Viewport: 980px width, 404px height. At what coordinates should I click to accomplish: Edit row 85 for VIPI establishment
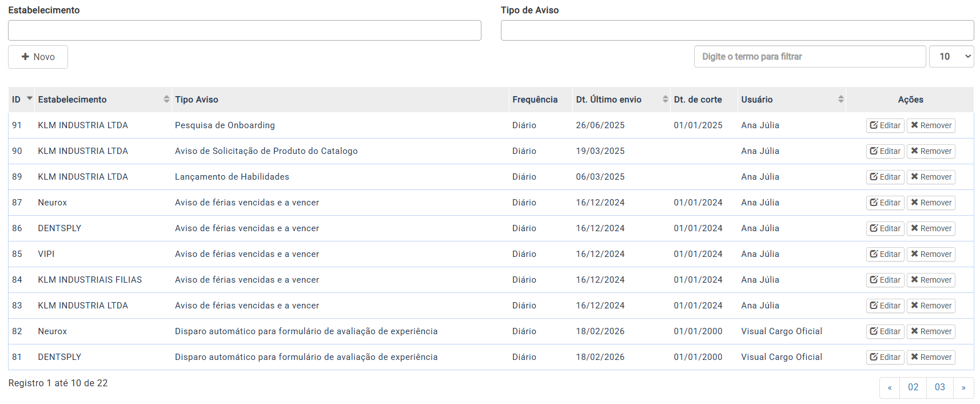885,254
